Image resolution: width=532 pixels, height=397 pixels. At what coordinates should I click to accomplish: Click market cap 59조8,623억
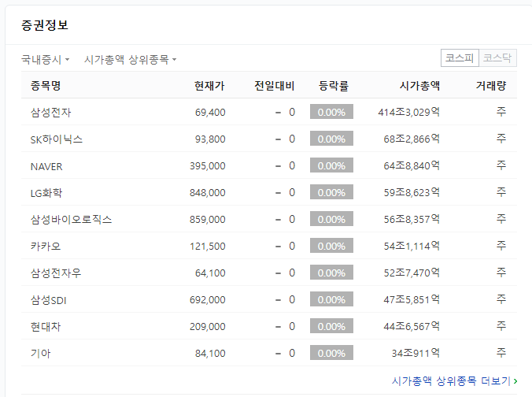point(412,192)
